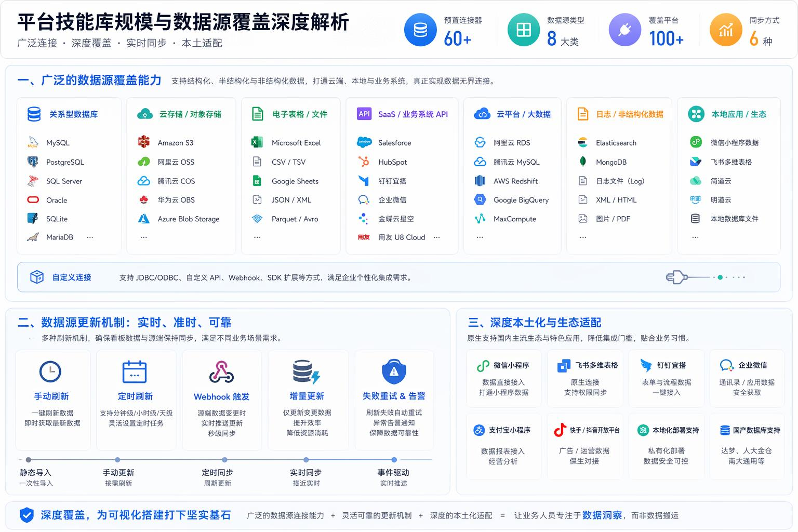Click the Azure Blob Storage icon
This screenshot has width=798, height=532.
coord(144,219)
